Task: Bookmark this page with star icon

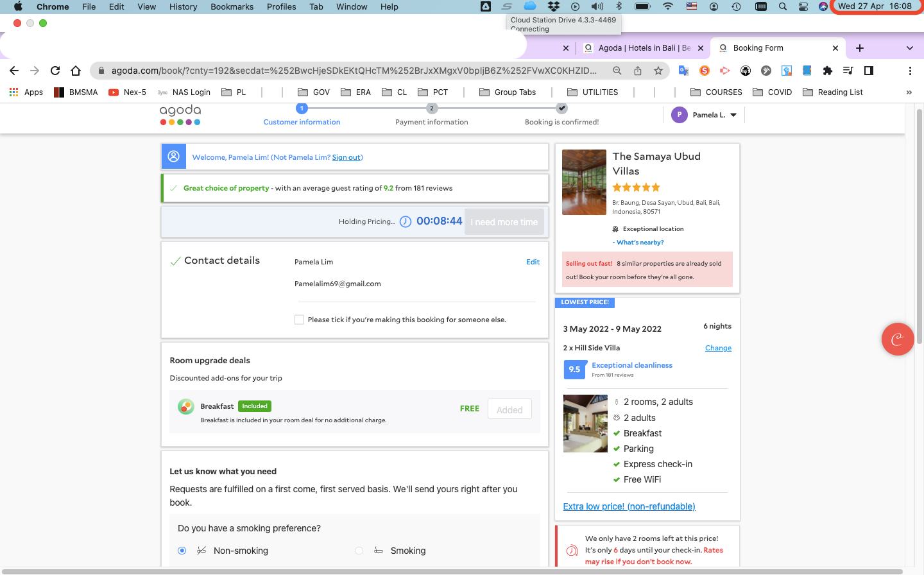Action: tap(658, 71)
